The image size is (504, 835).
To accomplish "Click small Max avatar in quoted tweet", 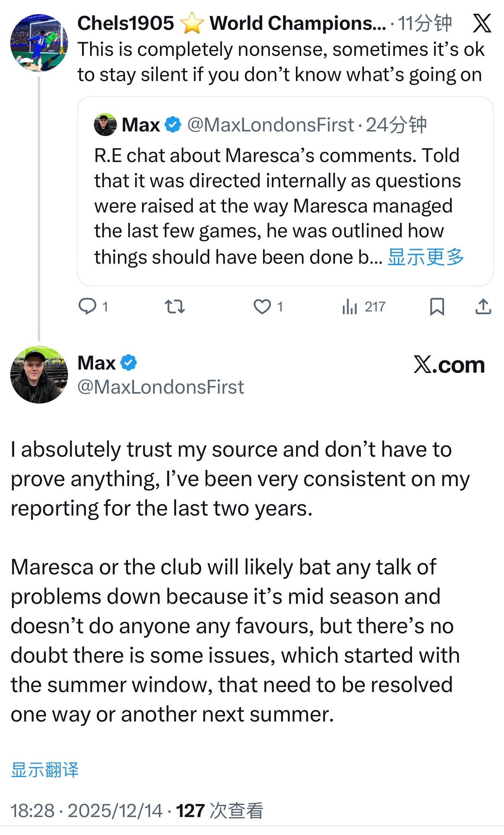I will click(105, 125).
